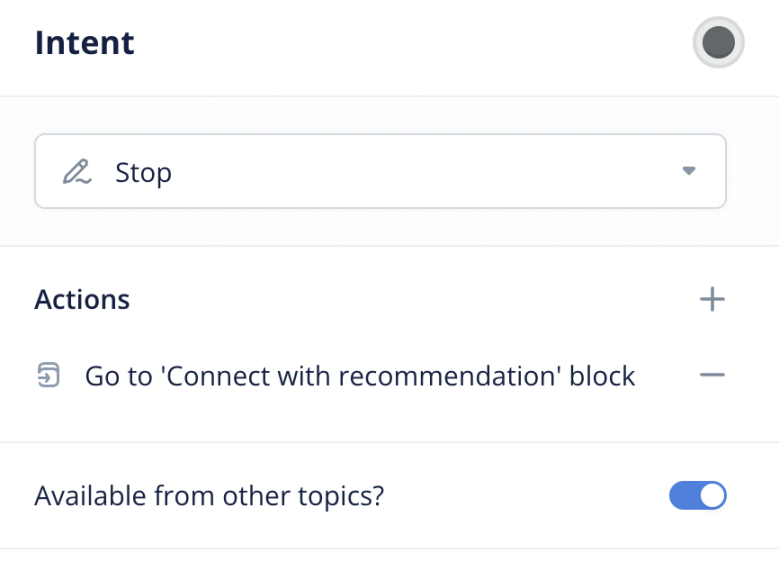Click the 'Intent' panel heading
Viewport: 779px width, 562px height.
click(84, 43)
